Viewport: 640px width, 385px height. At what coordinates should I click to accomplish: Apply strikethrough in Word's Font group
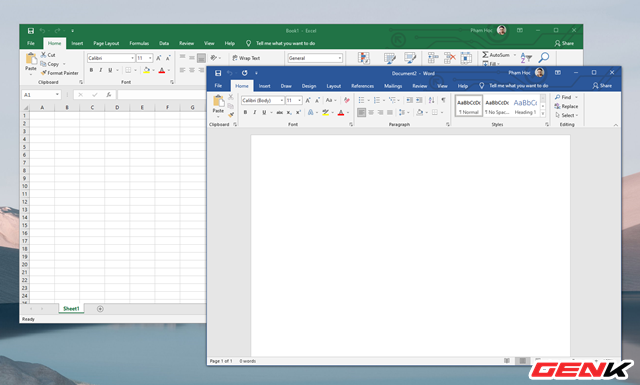280,112
